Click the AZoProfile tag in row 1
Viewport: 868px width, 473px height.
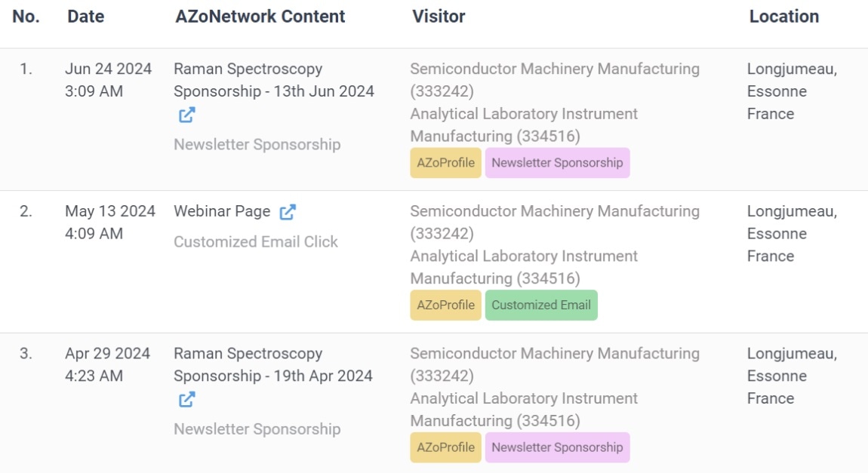tap(445, 163)
